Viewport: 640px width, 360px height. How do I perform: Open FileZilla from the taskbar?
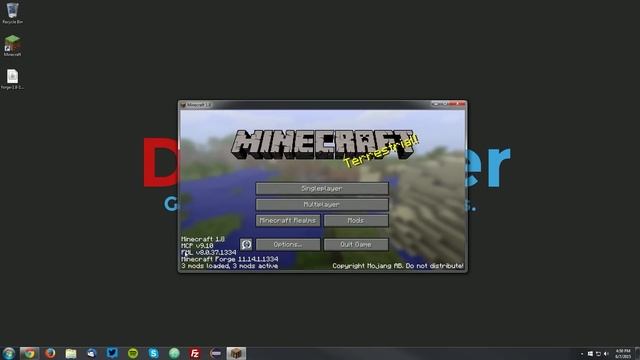coord(195,353)
